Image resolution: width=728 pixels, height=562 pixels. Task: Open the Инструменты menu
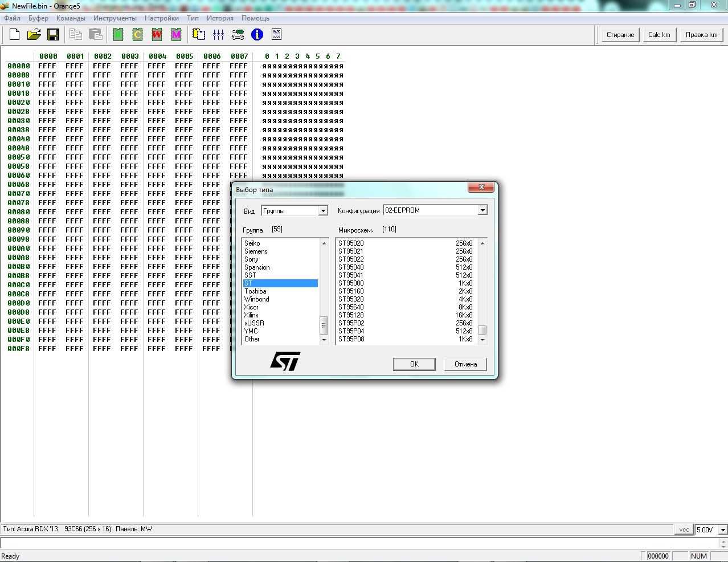tap(115, 18)
